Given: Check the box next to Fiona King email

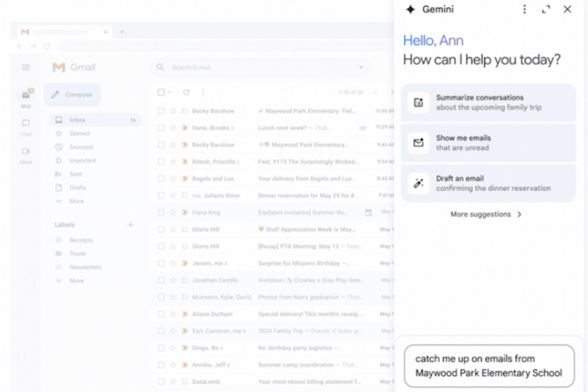Looking at the screenshot, I should (161, 213).
